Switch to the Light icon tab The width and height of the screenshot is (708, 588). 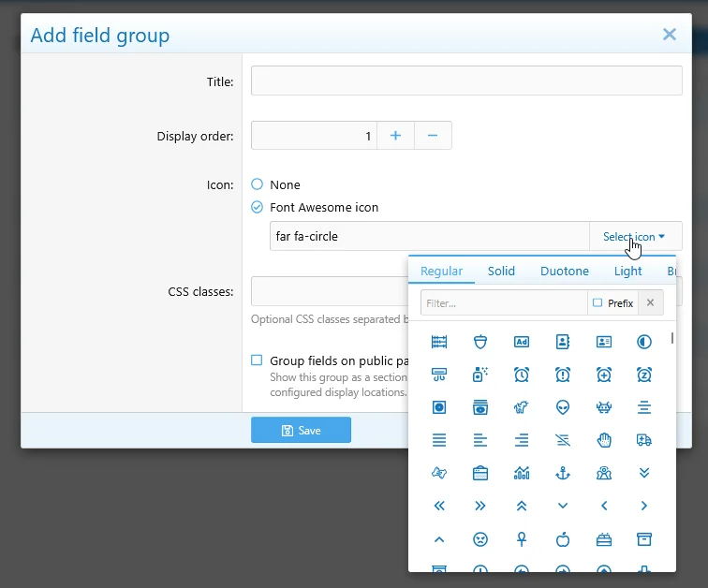627,271
